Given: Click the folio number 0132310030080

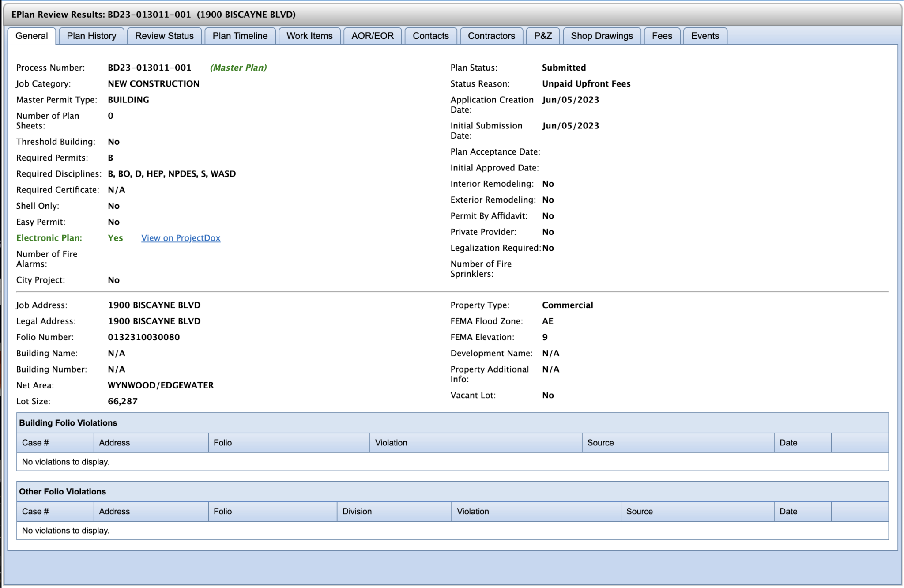Looking at the screenshot, I should pos(143,337).
